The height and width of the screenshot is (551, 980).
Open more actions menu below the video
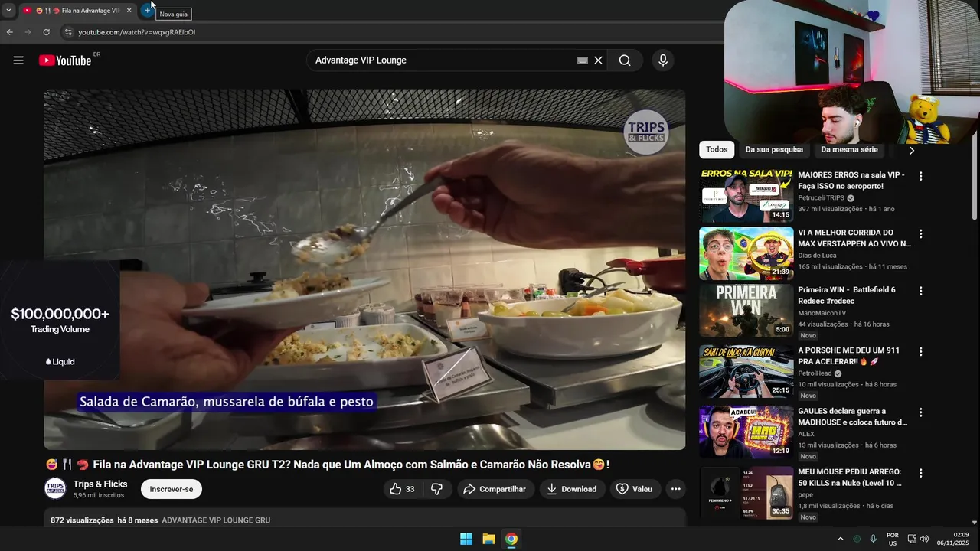click(x=675, y=489)
